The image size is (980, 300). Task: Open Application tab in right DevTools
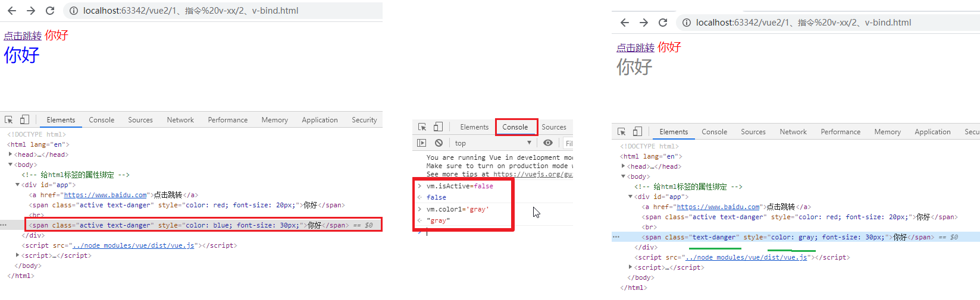point(932,132)
